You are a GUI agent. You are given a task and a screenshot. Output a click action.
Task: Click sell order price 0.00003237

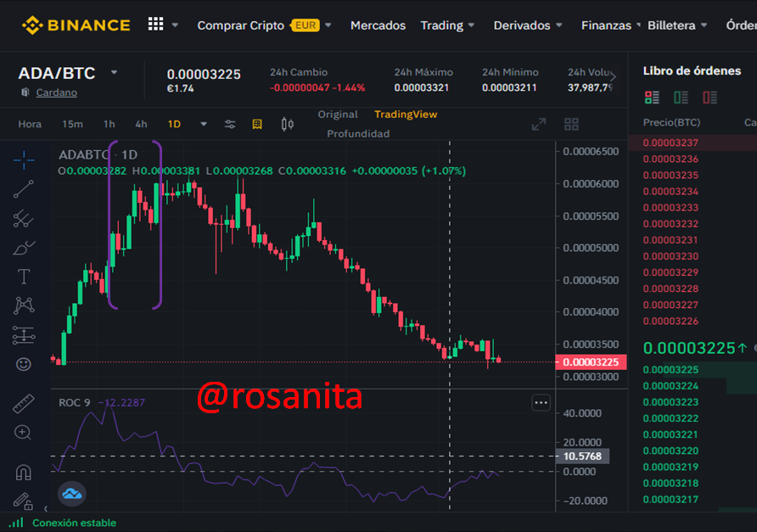click(x=670, y=143)
